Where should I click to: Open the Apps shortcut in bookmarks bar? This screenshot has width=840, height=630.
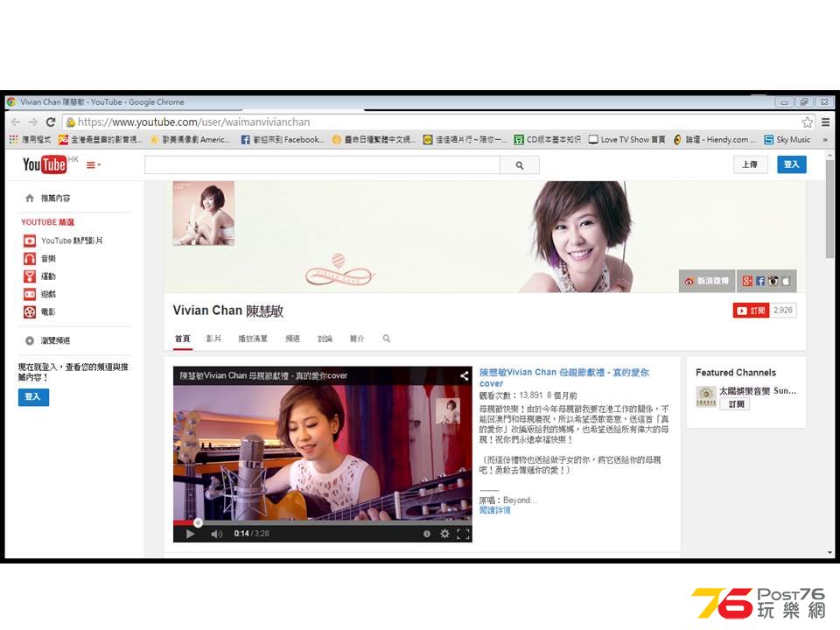pos(31,139)
